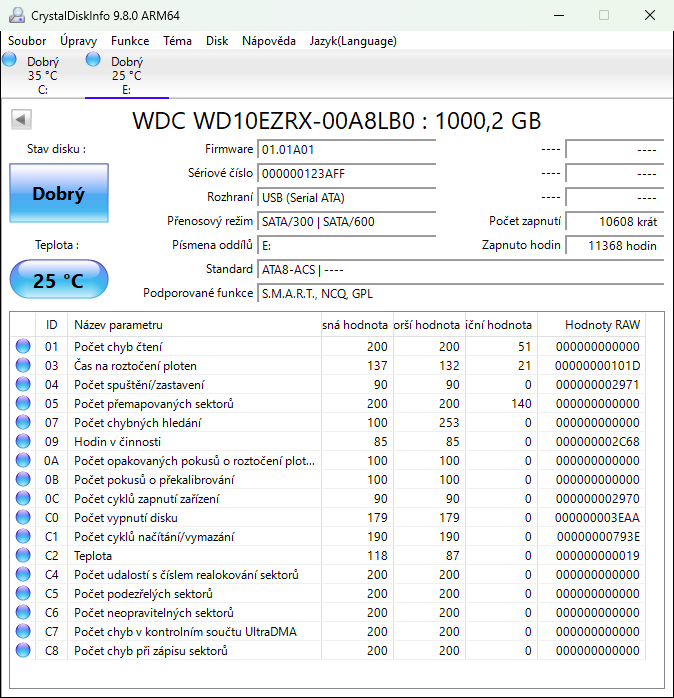Click RAW value 00000000793E
Image resolution: width=674 pixels, height=698 pixels.
(598, 537)
